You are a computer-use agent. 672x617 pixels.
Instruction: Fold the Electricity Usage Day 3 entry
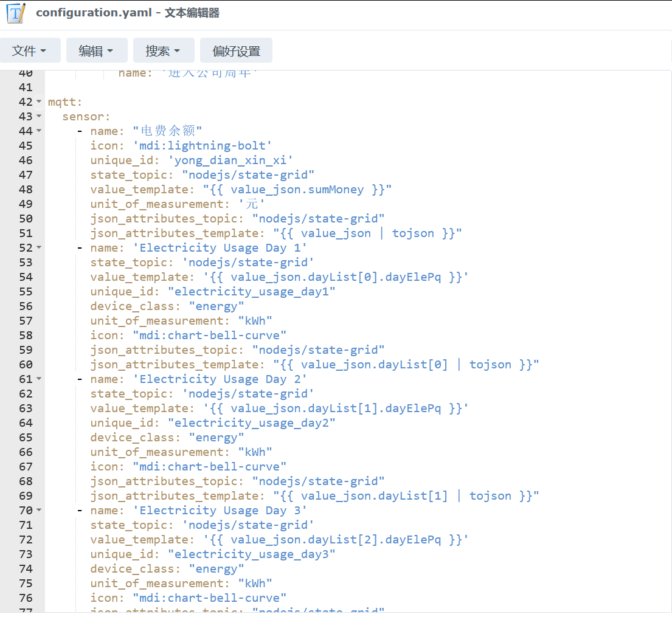coord(38,510)
